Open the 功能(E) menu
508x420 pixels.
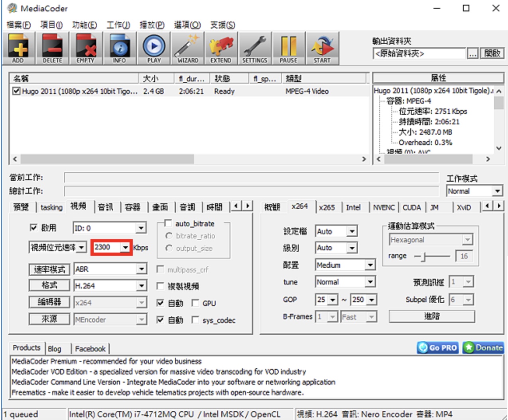[85, 25]
